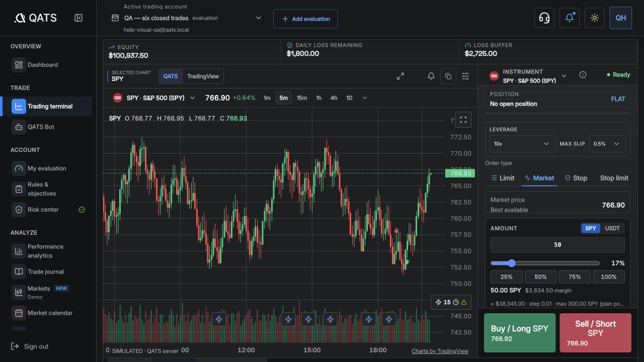Image resolution: width=644 pixels, height=362 pixels.
Task: Open chart alerts bell icon
Action: [431, 76]
